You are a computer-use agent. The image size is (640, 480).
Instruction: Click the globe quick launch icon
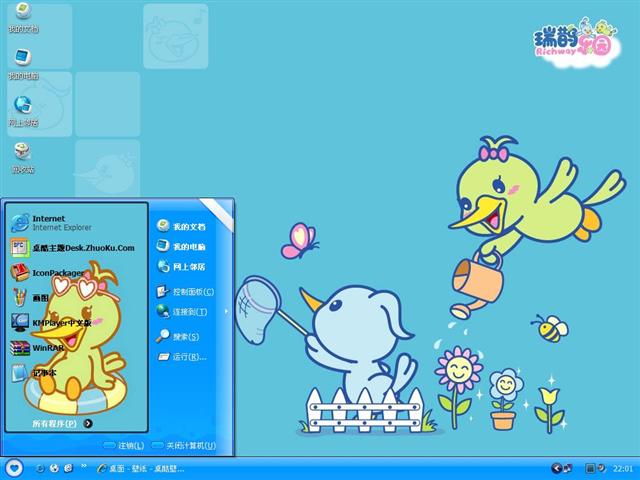(54, 468)
